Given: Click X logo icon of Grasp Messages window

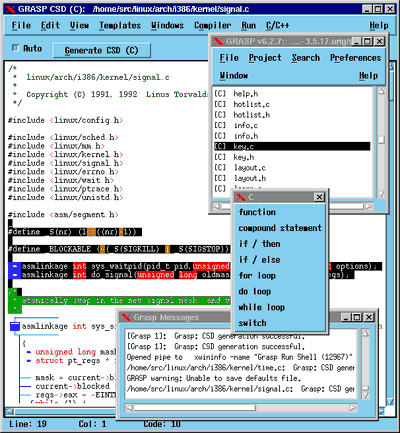Looking at the screenshot, I should (126, 317).
